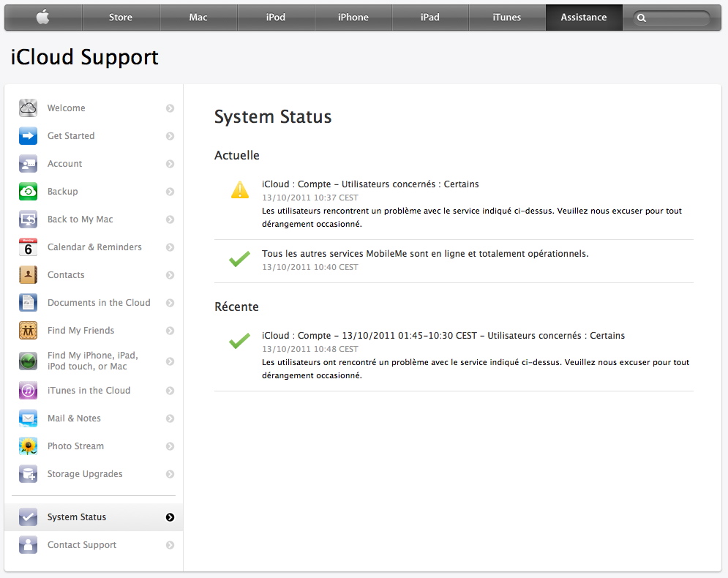728x578 pixels.
Task: Expand the Contacts row arrow
Action: tap(170, 275)
